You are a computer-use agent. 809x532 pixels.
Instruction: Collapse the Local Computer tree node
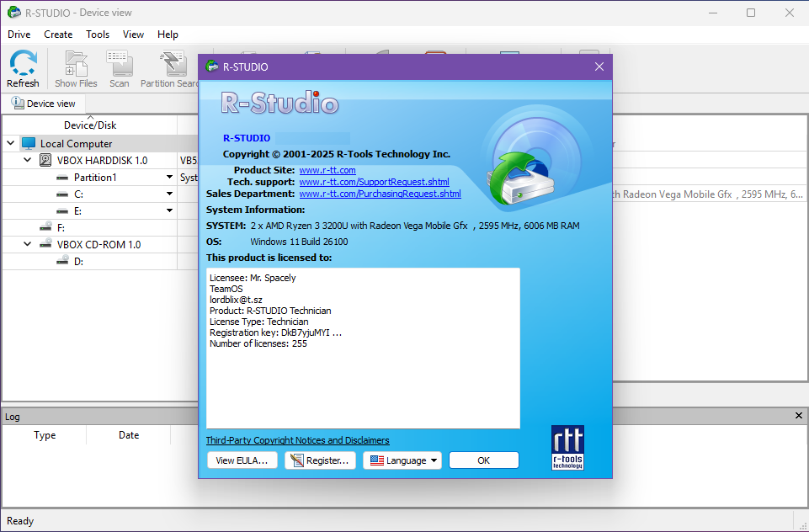pyautogui.click(x=11, y=143)
